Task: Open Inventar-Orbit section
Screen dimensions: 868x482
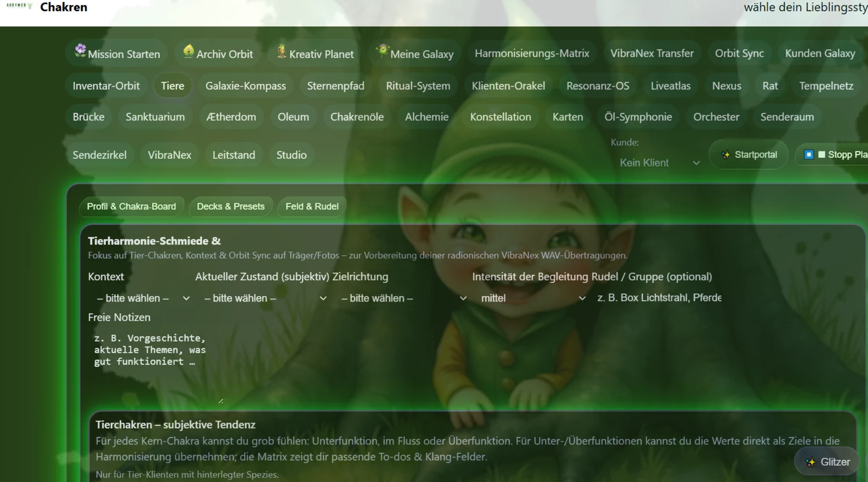Action: pyautogui.click(x=106, y=86)
